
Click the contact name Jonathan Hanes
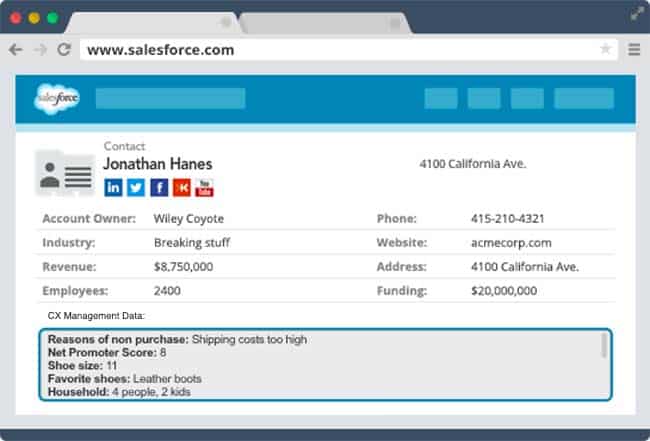coord(158,164)
